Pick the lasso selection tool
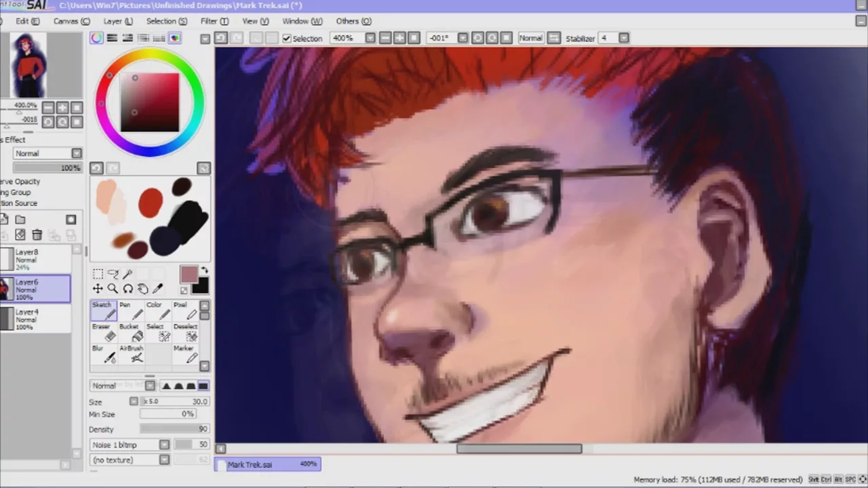Image resolution: width=868 pixels, height=488 pixels. coord(113,274)
